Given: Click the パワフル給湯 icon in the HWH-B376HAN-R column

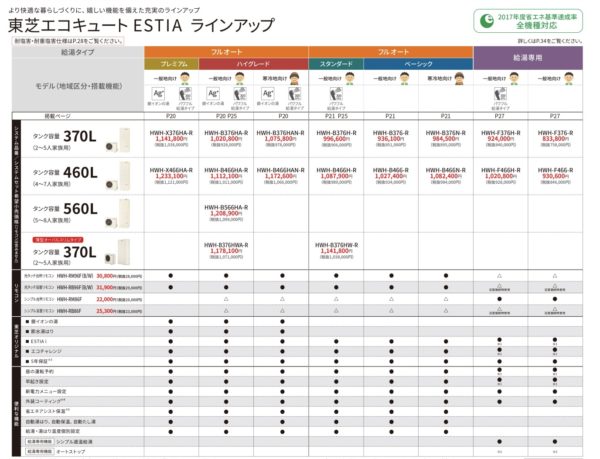Looking at the screenshot, I should pos(295,94).
